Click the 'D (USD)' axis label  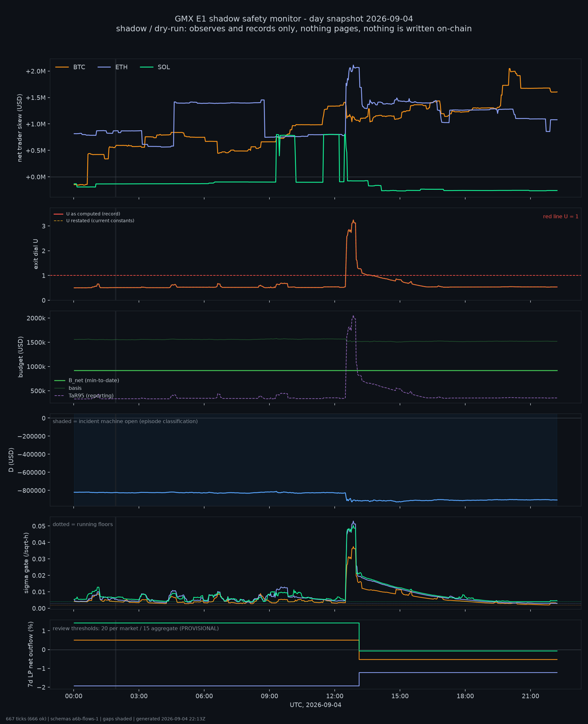11,460
